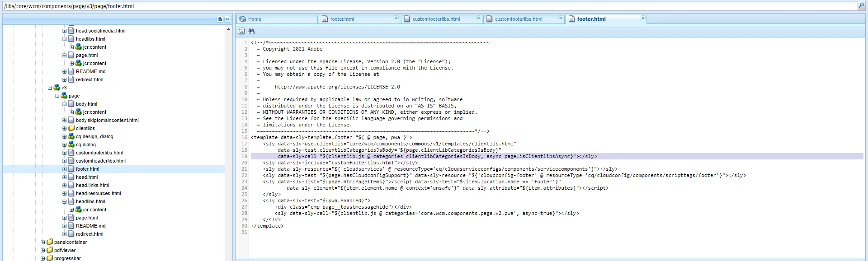Screen dimensions: 868x261
Task: Select the active bold footer.html tab
Action: [x=606, y=19]
